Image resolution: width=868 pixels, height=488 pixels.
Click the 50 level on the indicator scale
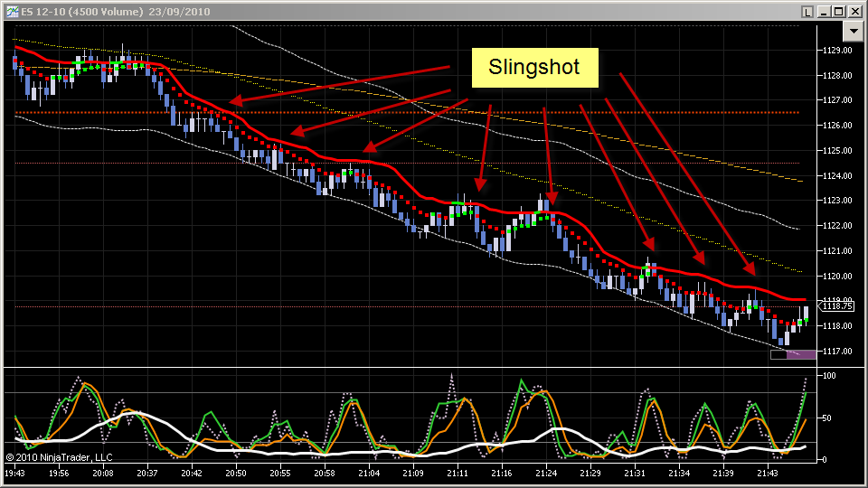[x=827, y=418]
